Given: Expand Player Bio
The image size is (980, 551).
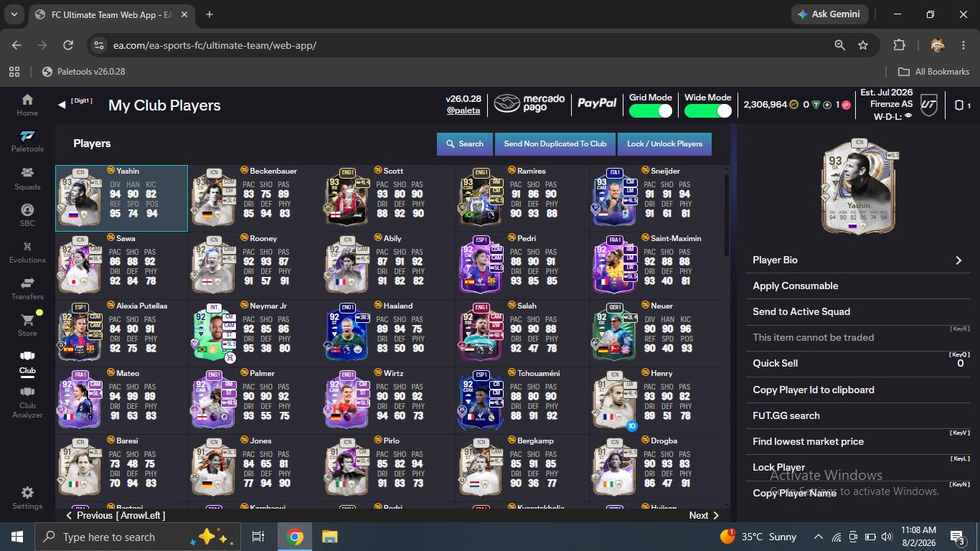Looking at the screenshot, I should click(858, 260).
